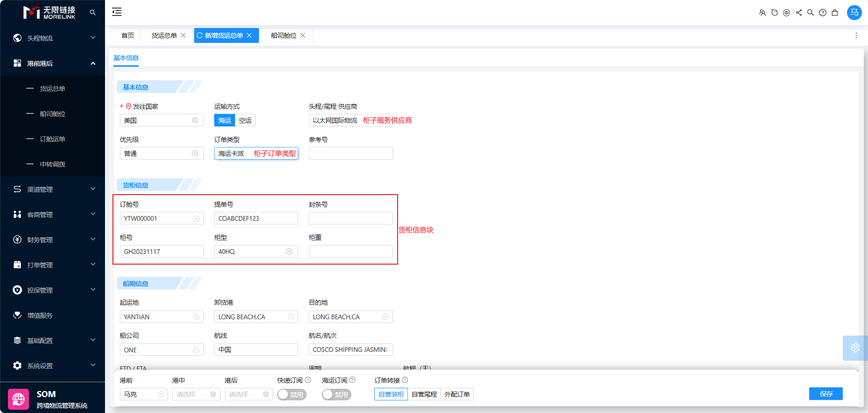This screenshot has height=413, width=868.
Task: Select 自营尾程 order transfer option
Action: (x=424, y=394)
